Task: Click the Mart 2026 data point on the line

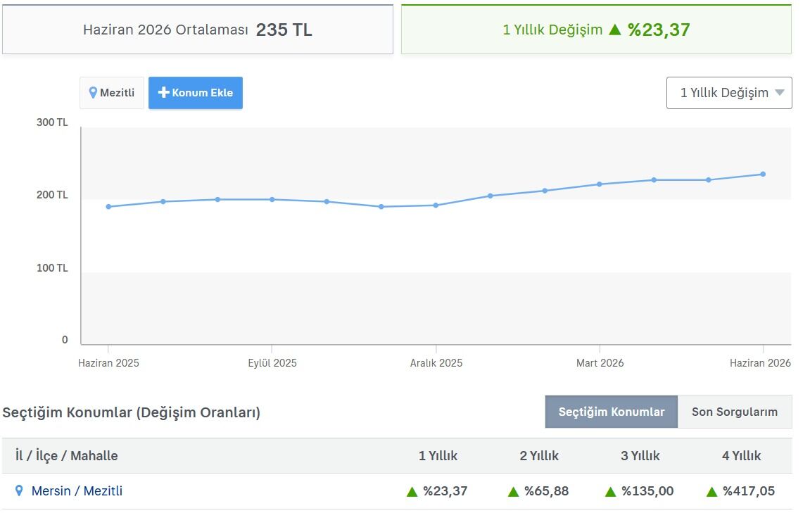Action: (600, 184)
